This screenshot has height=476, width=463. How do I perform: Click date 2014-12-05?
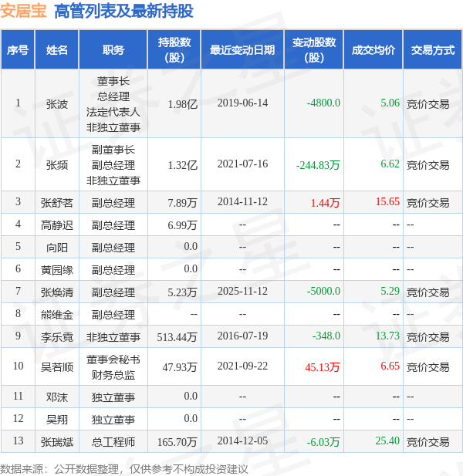click(x=242, y=441)
